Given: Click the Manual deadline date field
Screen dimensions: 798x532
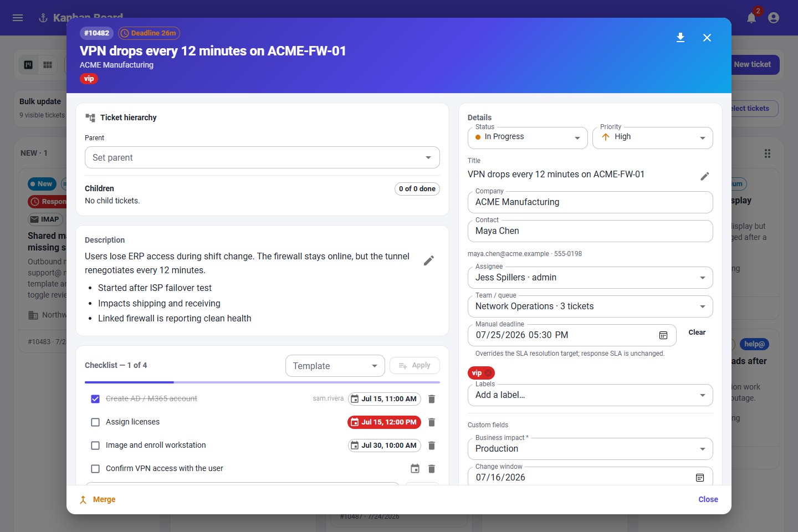Looking at the screenshot, I should tap(572, 335).
